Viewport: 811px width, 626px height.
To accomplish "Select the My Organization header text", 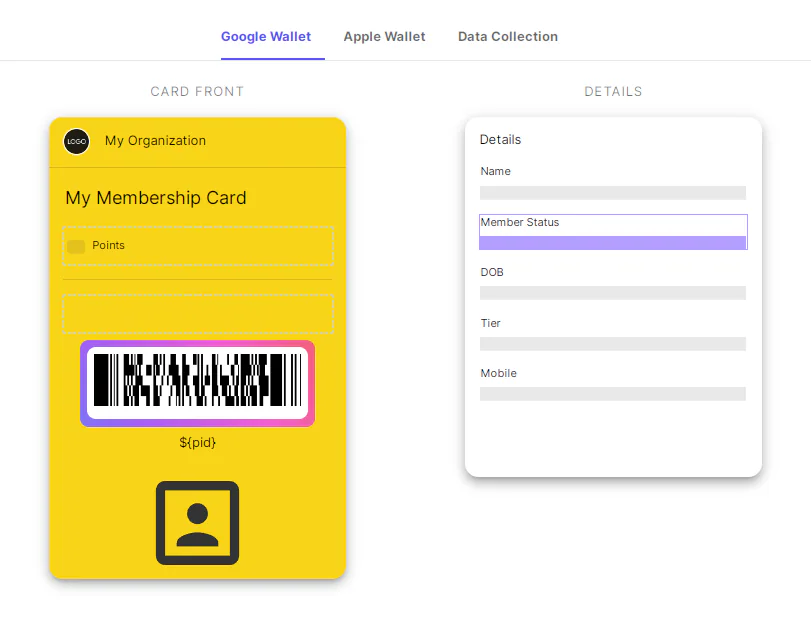I will [x=155, y=141].
